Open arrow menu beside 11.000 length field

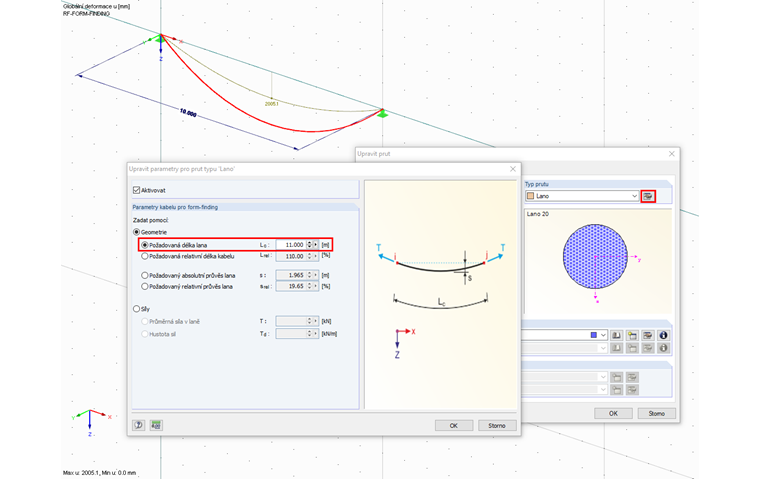316,245
